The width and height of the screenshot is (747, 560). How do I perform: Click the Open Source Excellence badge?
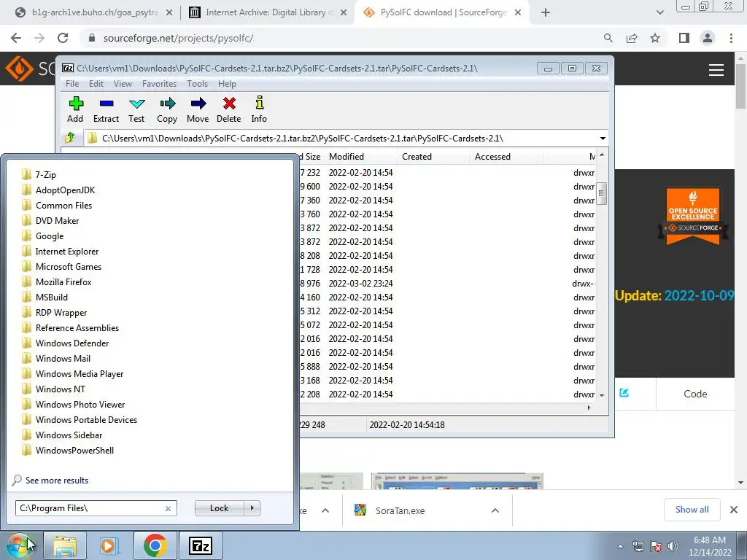pyautogui.click(x=693, y=216)
